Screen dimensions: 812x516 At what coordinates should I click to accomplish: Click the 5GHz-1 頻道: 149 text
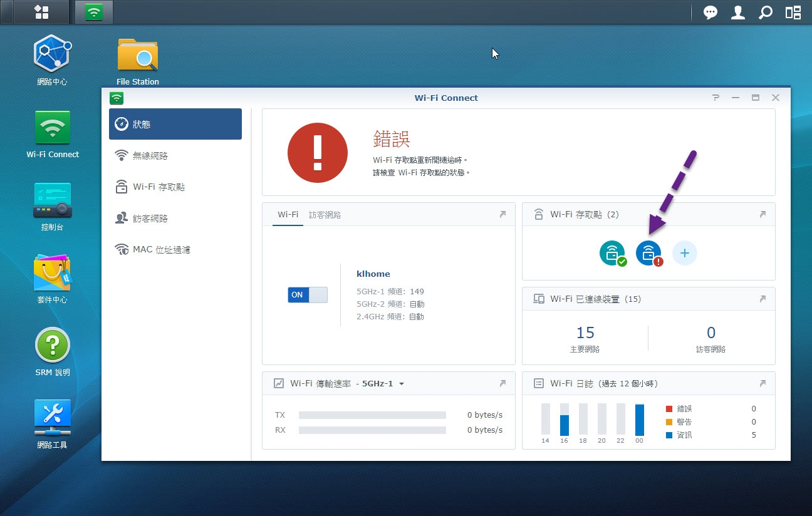(x=390, y=291)
